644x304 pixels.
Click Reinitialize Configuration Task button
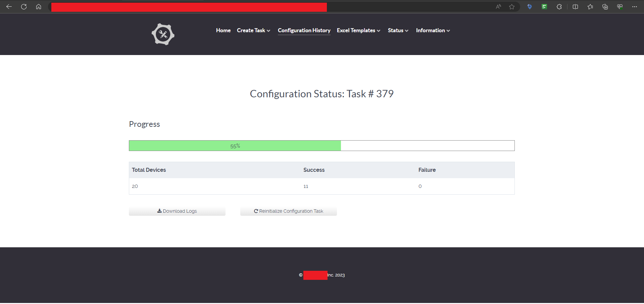coord(289,211)
